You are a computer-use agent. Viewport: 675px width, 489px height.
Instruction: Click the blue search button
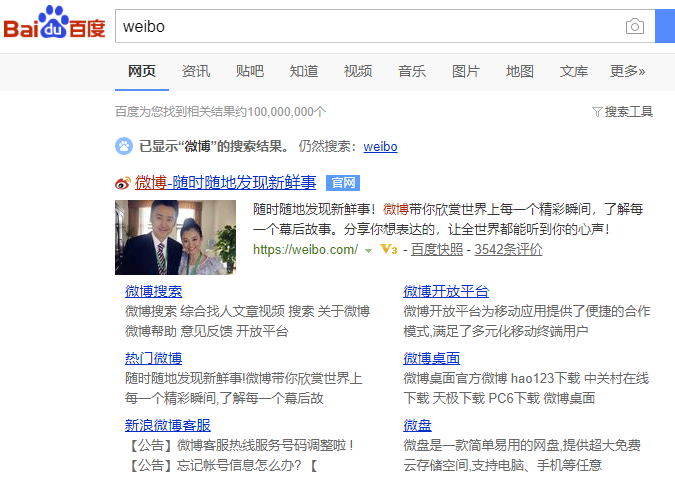tap(665, 26)
